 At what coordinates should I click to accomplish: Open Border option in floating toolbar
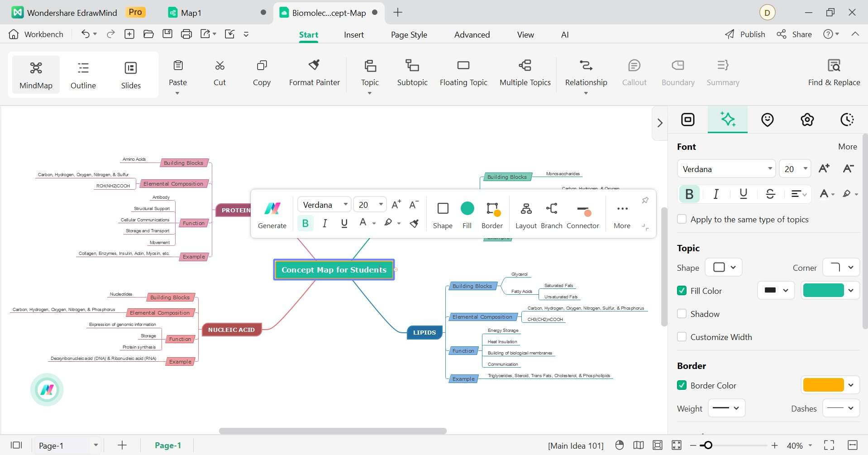[492, 216]
